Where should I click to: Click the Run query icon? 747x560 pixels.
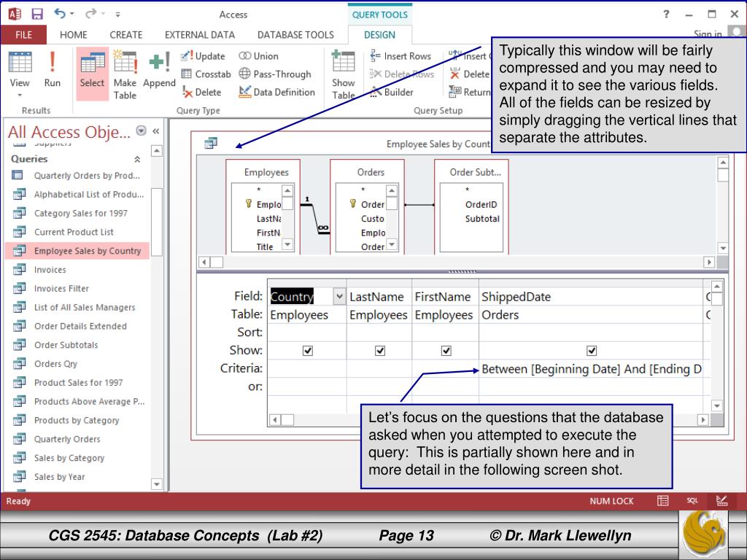[x=53, y=70]
